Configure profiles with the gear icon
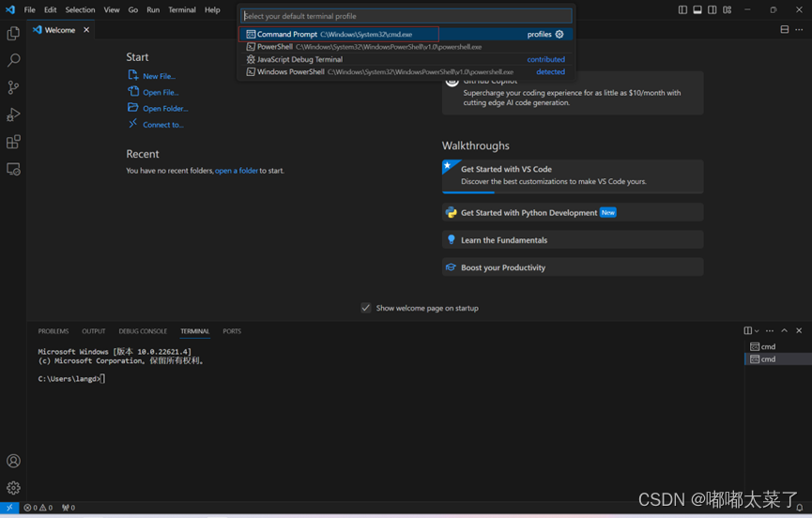Viewport: 812px width, 518px height. (x=559, y=34)
